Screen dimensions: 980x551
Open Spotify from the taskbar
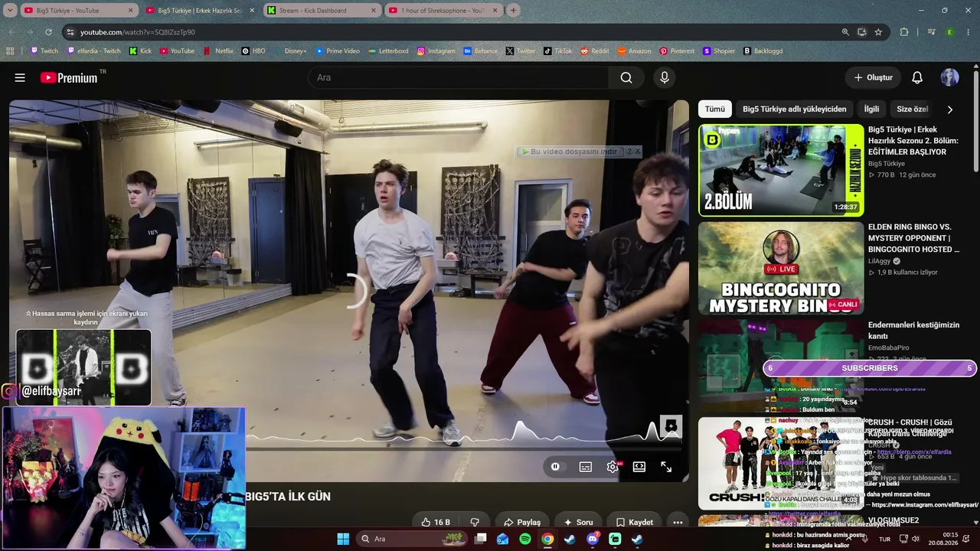[525, 539]
